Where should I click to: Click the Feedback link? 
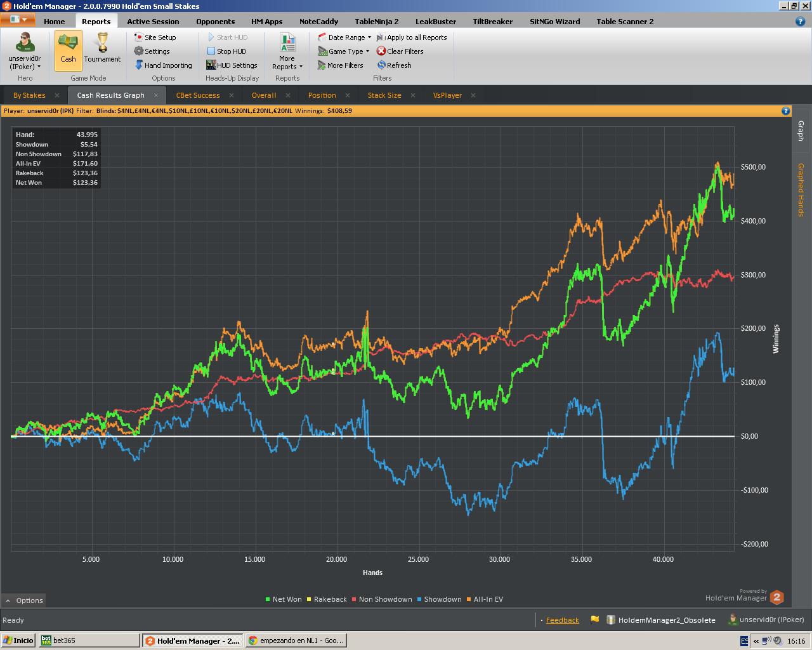(563, 620)
